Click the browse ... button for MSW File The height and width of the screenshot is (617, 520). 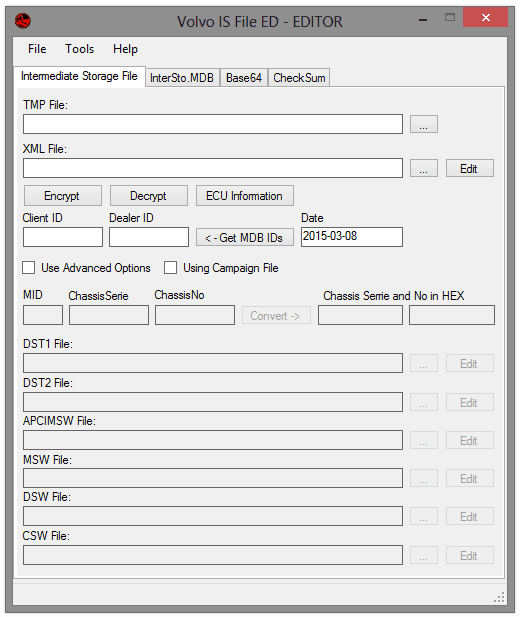pyautogui.click(x=424, y=478)
